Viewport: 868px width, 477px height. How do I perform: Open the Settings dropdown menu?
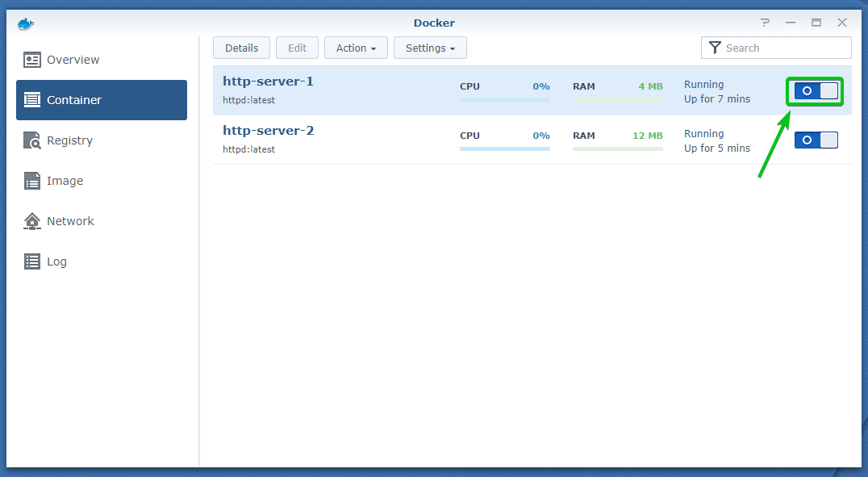point(430,48)
